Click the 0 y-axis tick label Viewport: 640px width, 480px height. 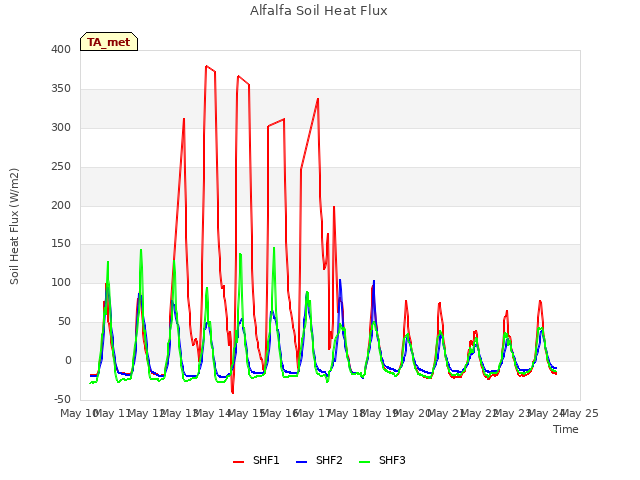pyautogui.click(x=68, y=360)
